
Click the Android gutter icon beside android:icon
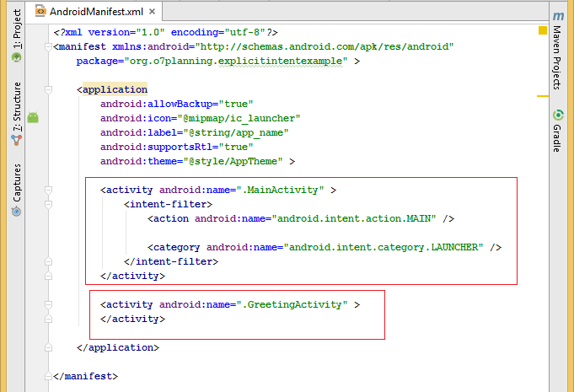click(x=33, y=117)
